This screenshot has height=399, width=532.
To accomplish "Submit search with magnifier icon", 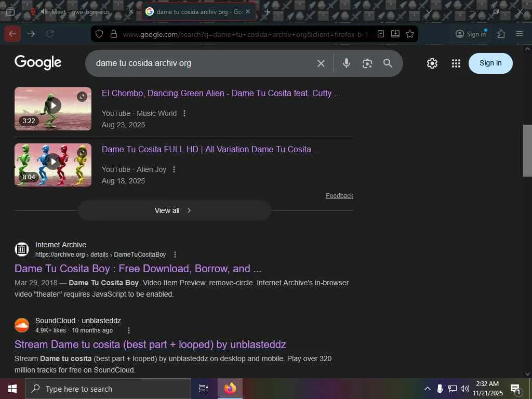I will click(x=388, y=63).
